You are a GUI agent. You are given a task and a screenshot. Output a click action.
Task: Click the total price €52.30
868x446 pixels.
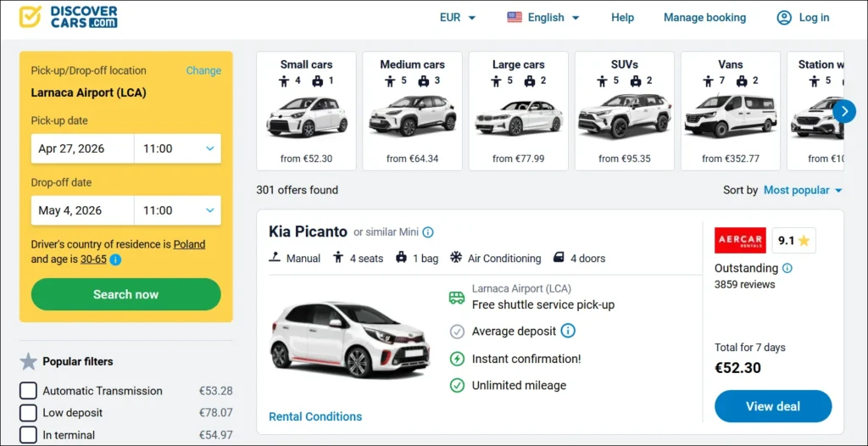click(737, 368)
